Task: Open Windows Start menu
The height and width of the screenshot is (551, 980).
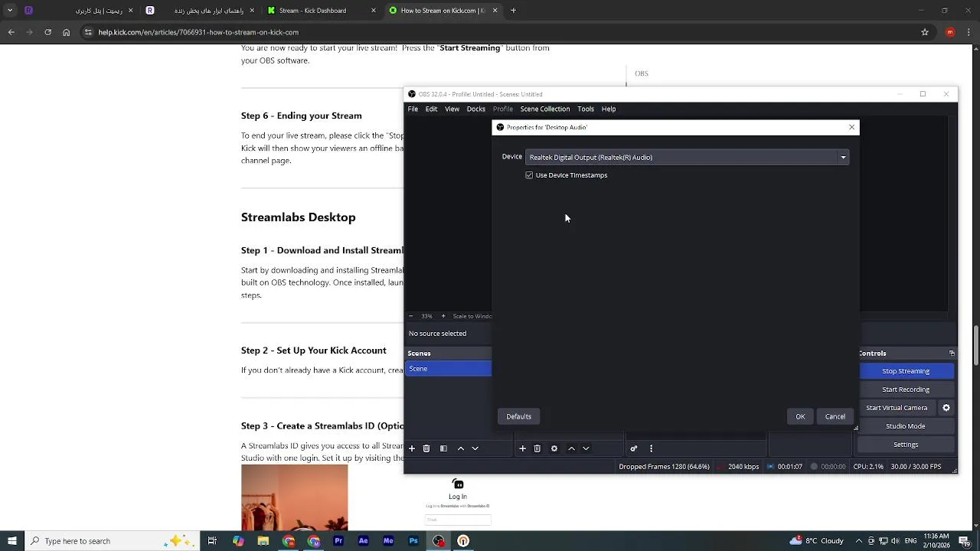Action: [x=11, y=541]
